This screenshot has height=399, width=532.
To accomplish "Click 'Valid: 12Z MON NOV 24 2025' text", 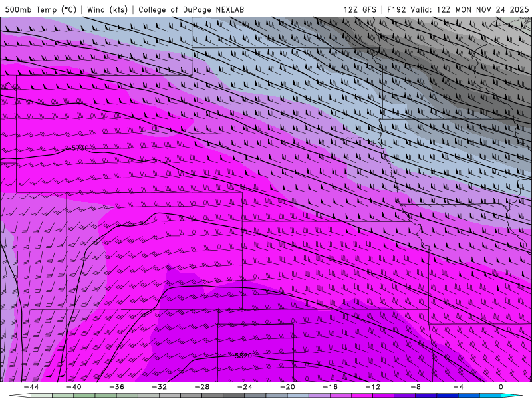I will pos(469,9).
